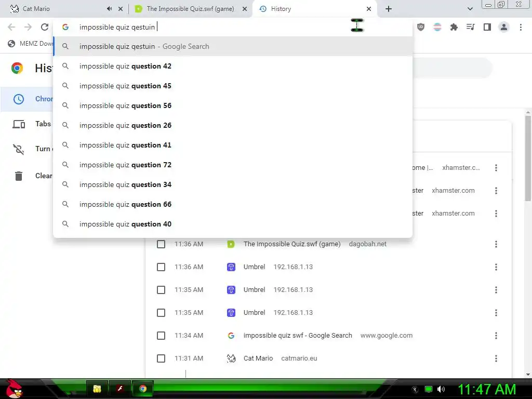Open actions menu for Google Search history entry
This screenshot has height=399, width=532.
pos(496,336)
